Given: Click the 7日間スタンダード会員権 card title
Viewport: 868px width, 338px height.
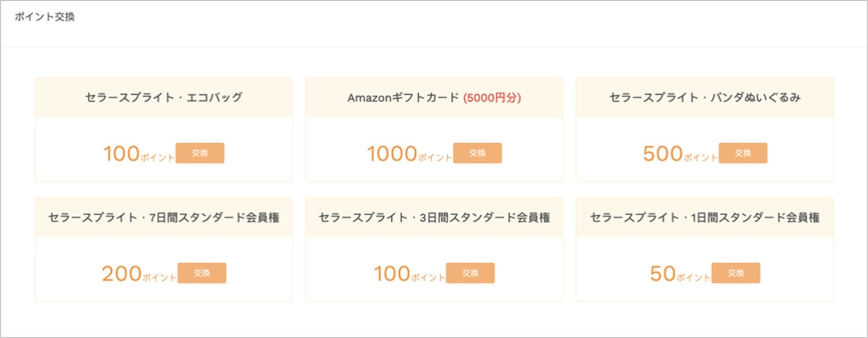Looking at the screenshot, I should [x=164, y=217].
